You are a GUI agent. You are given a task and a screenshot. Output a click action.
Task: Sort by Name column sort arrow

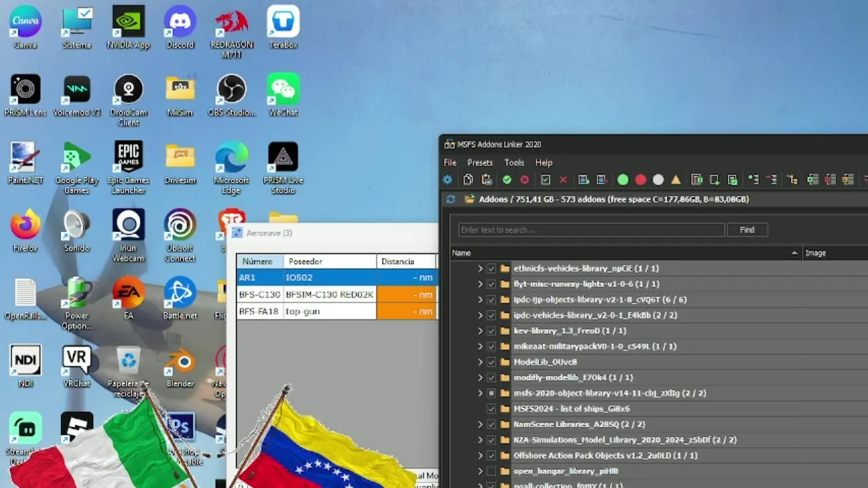(794, 253)
